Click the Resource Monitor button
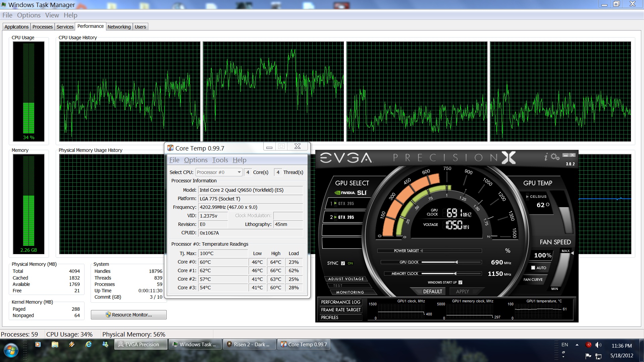The height and width of the screenshot is (362, 644). tap(129, 315)
